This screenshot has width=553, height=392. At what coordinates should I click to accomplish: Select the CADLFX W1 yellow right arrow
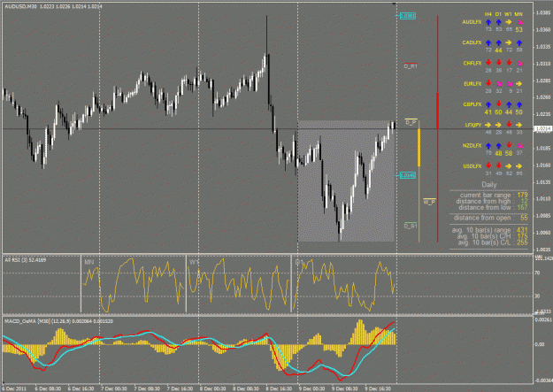pyautogui.click(x=509, y=42)
